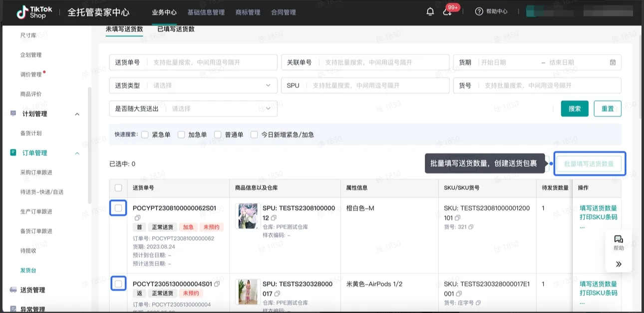644x313 pixels.
Task: Click 填写送货数量 for 橙白色-M row
Action: click(x=598, y=208)
